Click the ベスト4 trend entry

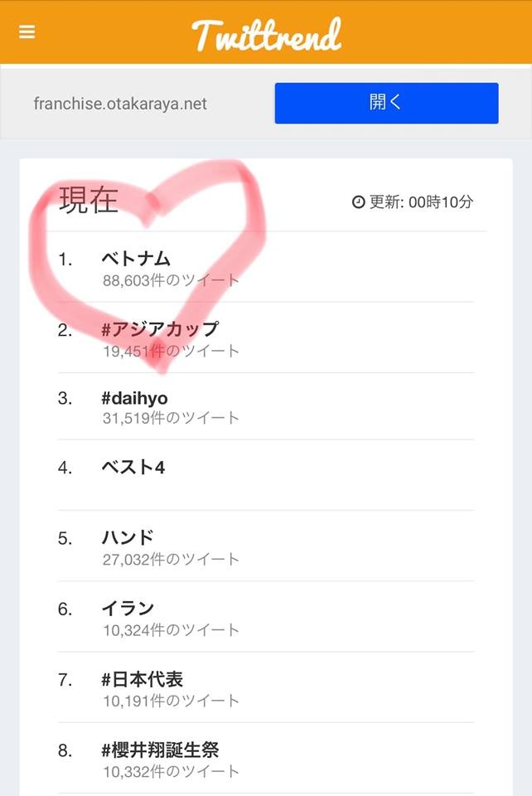[x=133, y=468]
